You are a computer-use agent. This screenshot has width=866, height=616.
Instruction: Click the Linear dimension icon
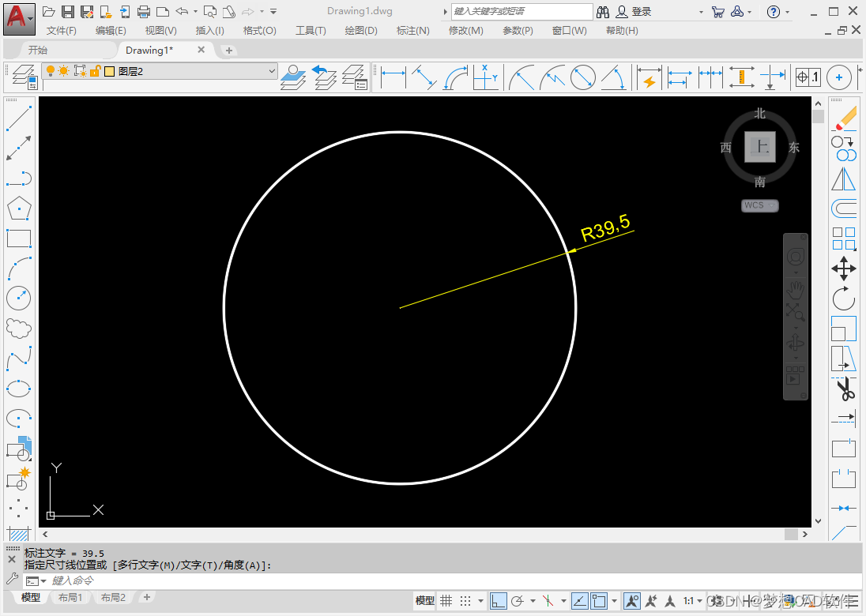(393, 77)
